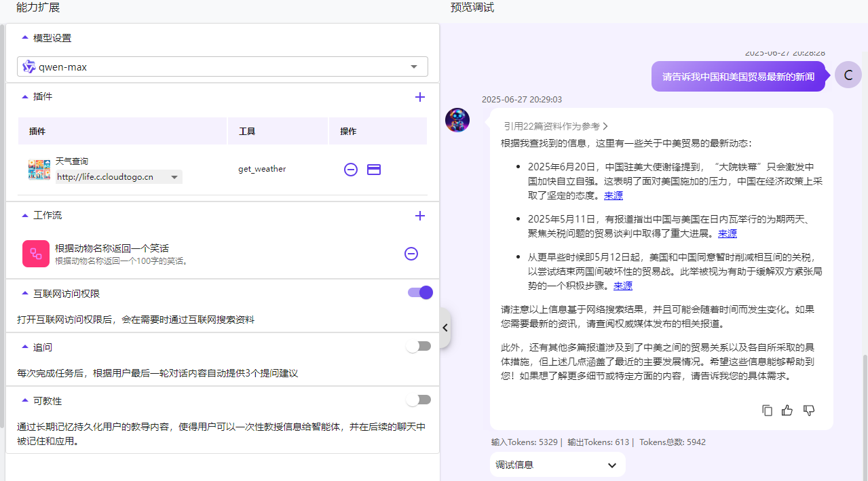Screen dimensions: 868x481
Task: Open the 来源 link for the 2025年6月20日 item
Action: tap(614, 195)
